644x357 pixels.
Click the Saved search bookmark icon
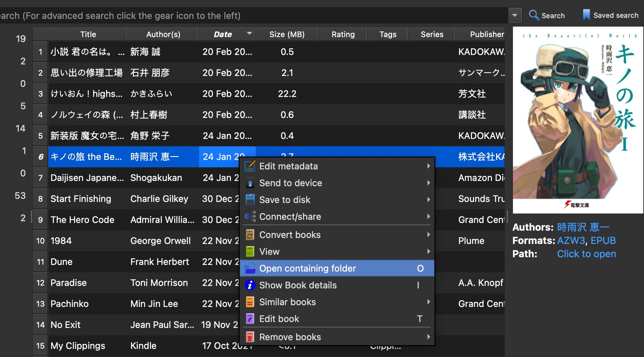tap(586, 15)
